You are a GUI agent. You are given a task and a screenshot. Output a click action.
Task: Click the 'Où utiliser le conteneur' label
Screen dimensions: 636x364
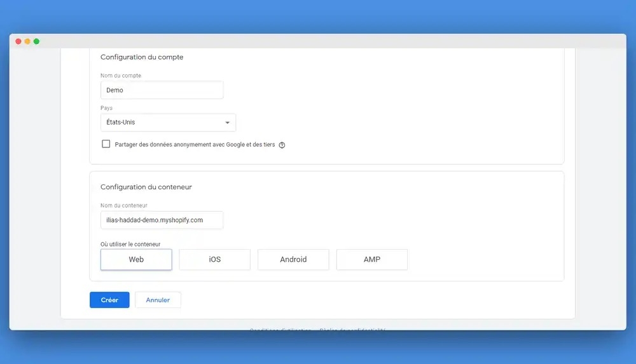pyautogui.click(x=130, y=244)
